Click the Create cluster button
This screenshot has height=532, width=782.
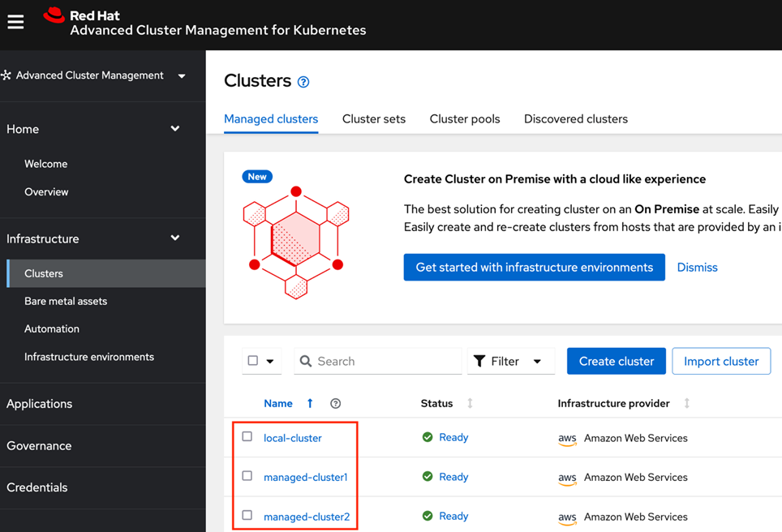tap(617, 361)
